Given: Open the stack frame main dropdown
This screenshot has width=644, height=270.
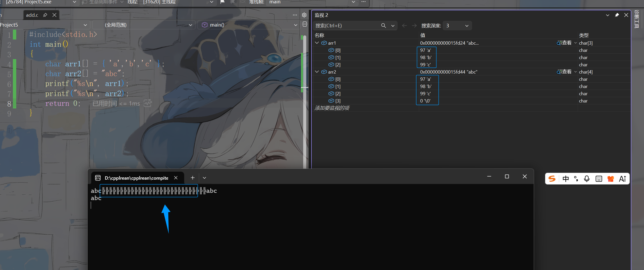Looking at the screenshot, I should point(353,2).
